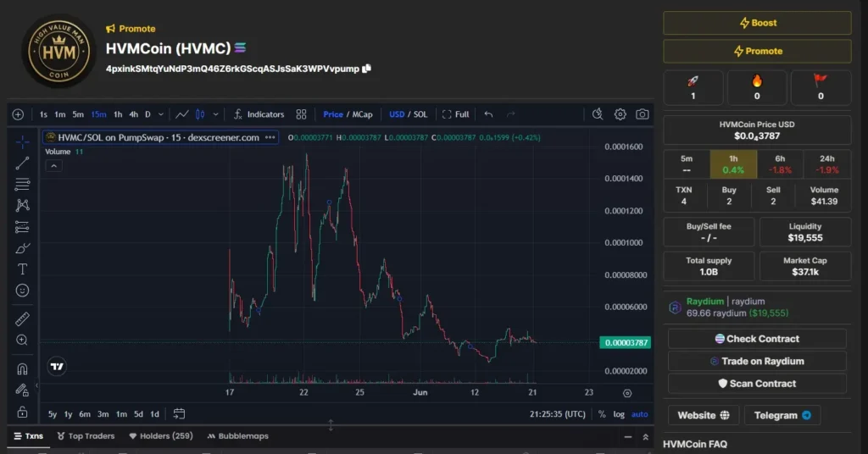Image resolution: width=868 pixels, height=454 pixels.
Task: Open the Txns tab
Action: point(28,435)
